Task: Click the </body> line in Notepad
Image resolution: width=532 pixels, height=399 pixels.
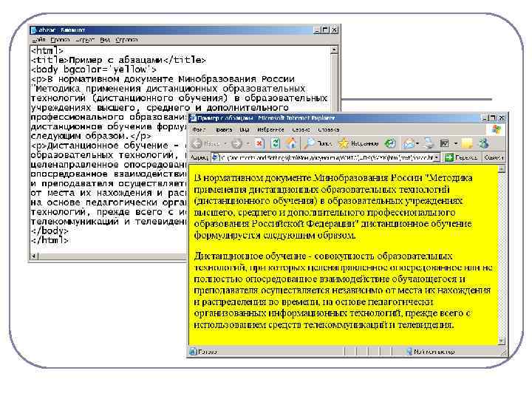Action: point(50,231)
